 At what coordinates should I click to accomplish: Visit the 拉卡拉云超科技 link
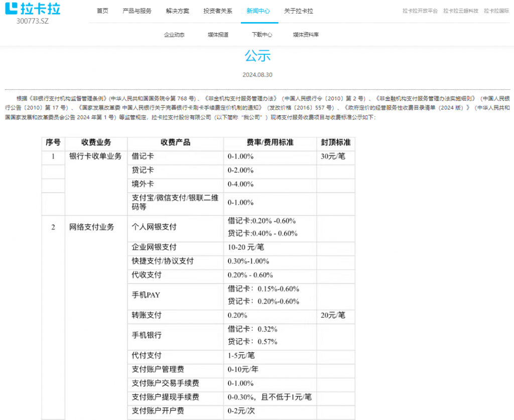(x=461, y=11)
